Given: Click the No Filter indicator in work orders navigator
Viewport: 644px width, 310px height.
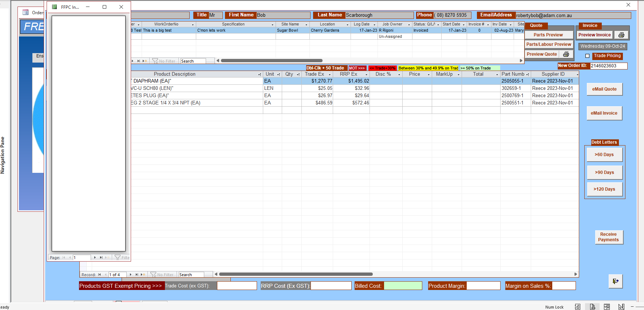Looking at the screenshot, I should (164, 61).
